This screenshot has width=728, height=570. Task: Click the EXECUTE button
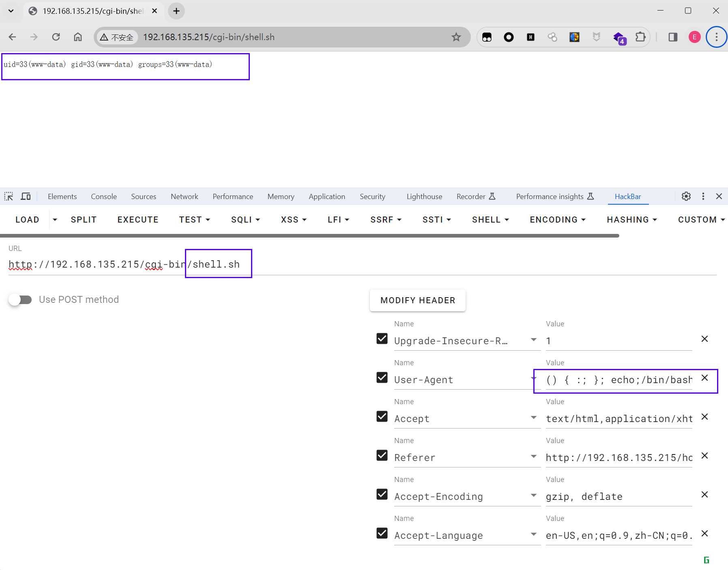tap(138, 219)
